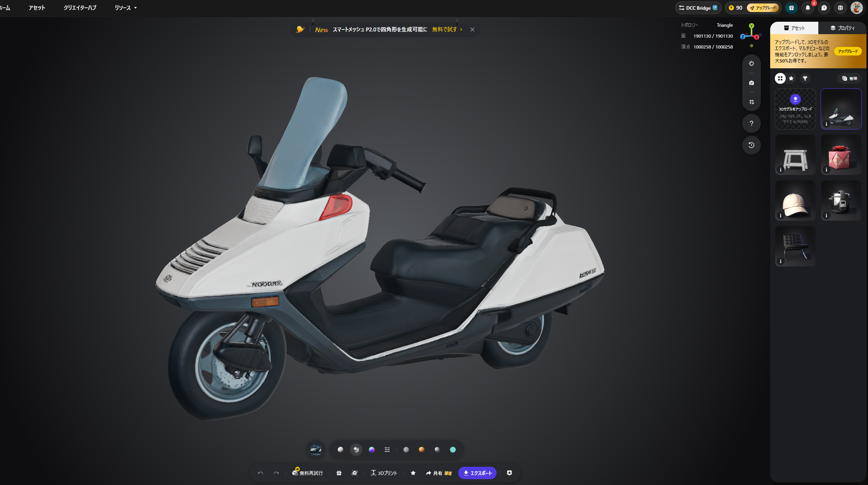
Task: Select the gradient normal-map render sphere
Action: [372, 450]
